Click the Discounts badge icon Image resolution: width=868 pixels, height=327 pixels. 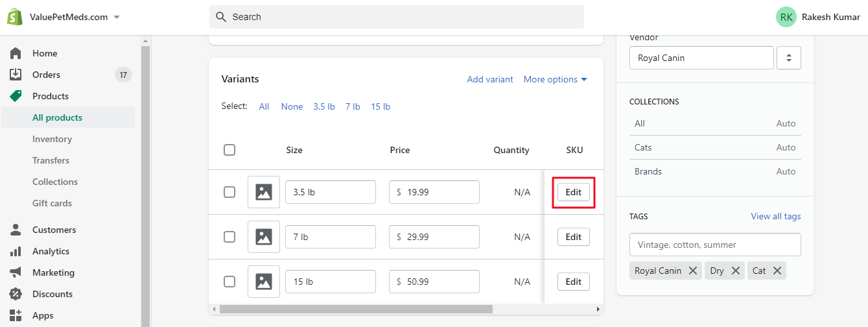[x=16, y=294]
